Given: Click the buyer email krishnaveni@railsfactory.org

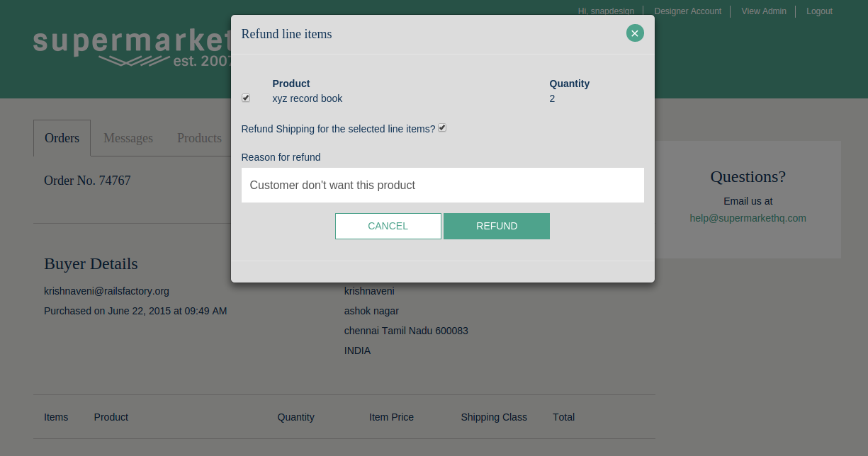Looking at the screenshot, I should 106,291.
